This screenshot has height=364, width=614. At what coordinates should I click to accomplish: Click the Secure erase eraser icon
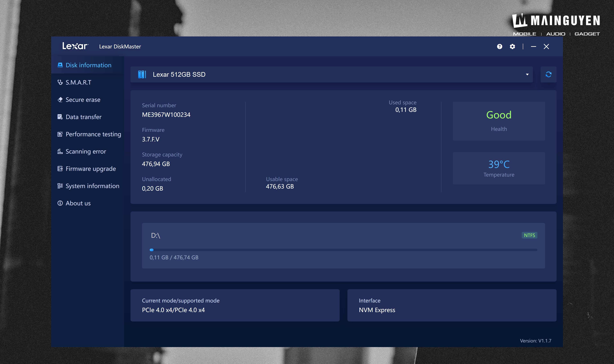point(60,100)
